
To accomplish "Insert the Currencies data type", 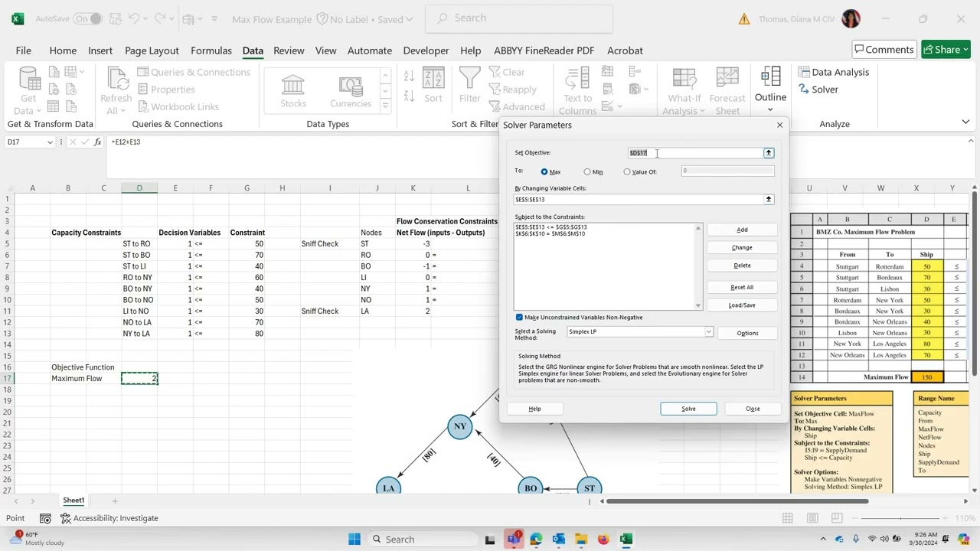I will (x=351, y=90).
